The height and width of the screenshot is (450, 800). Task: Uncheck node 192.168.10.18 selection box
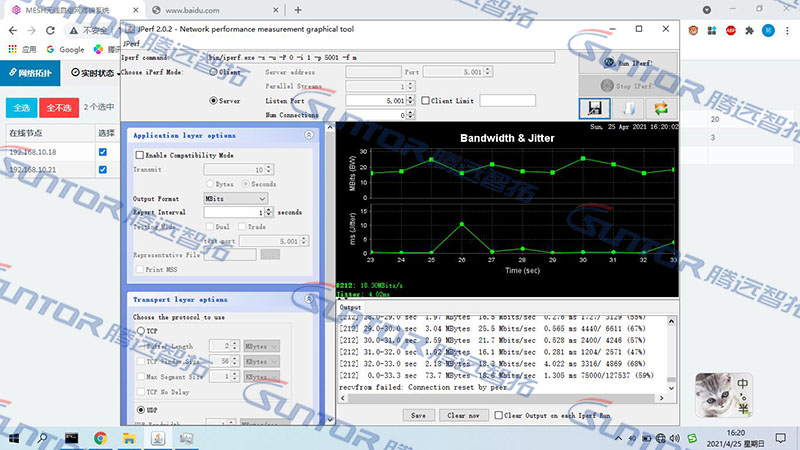click(103, 152)
